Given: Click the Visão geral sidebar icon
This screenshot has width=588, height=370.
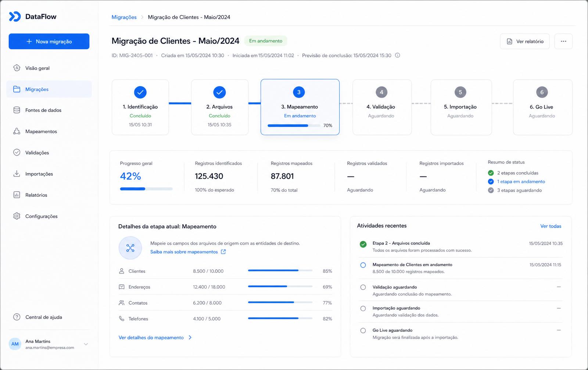Looking at the screenshot, I should tap(17, 68).
